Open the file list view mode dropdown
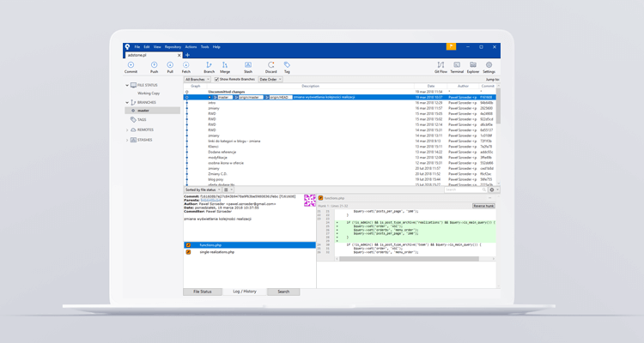The width and height of the screenshot is (644, 343). point(228,190)
